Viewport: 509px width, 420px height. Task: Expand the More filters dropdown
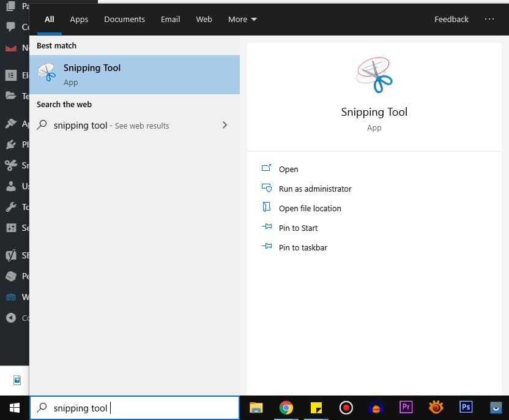[x=242, y=20]
